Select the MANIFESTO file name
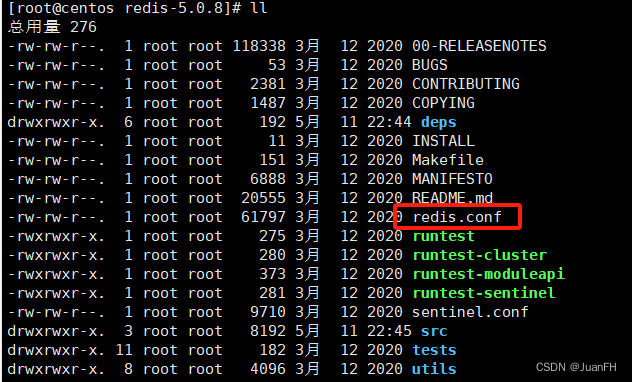Image resolution: width=632 pixels, height=382 pixels. click(452, 179)
